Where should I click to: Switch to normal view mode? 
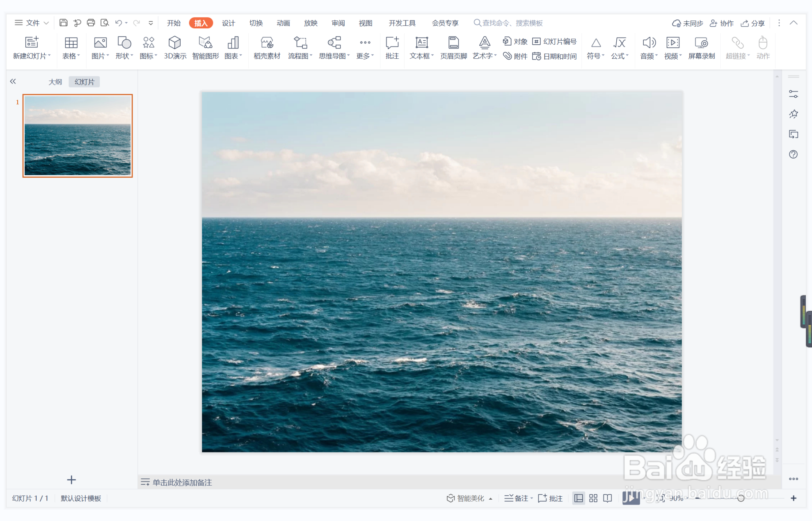[x=579, y=498]
